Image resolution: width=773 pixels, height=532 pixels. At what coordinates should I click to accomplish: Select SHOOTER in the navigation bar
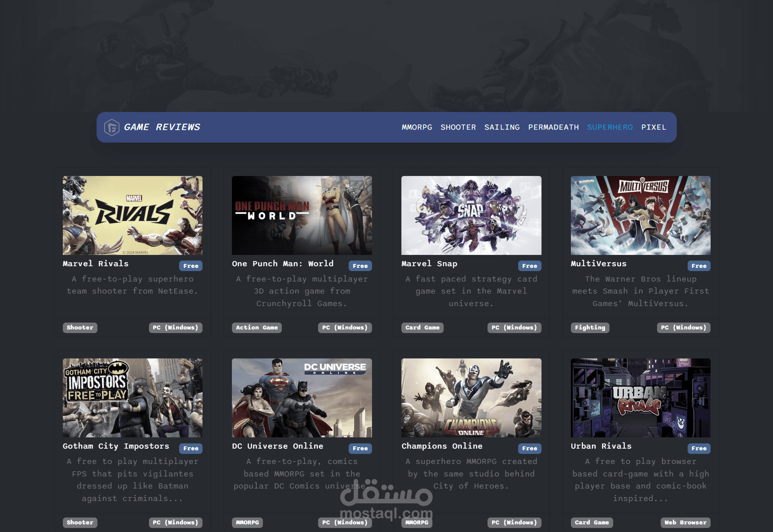(458, 127)
